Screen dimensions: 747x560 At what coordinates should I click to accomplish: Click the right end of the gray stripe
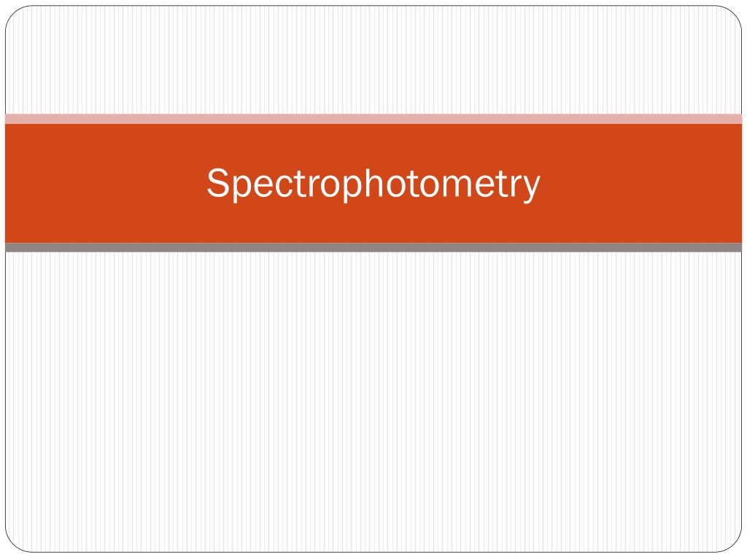coord(732,247)
